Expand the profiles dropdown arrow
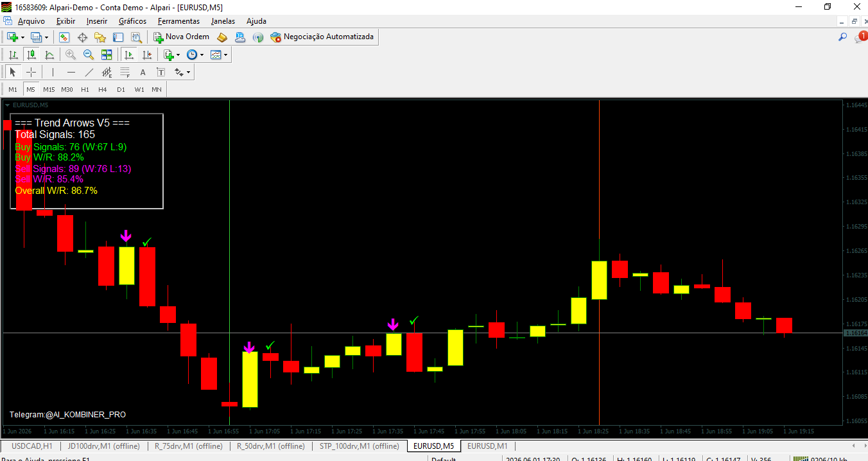The height and width of the screenshot is (461, 868). click(x=46, y=37)
